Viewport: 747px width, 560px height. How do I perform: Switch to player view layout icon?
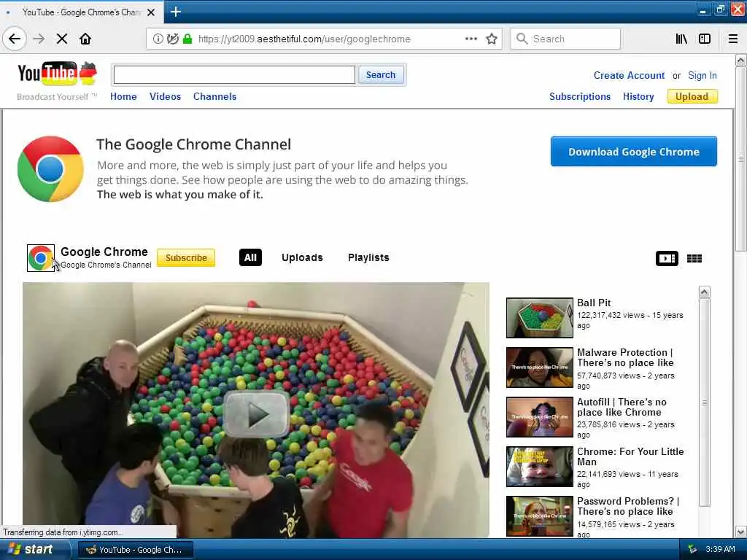[x=667, y=258]
